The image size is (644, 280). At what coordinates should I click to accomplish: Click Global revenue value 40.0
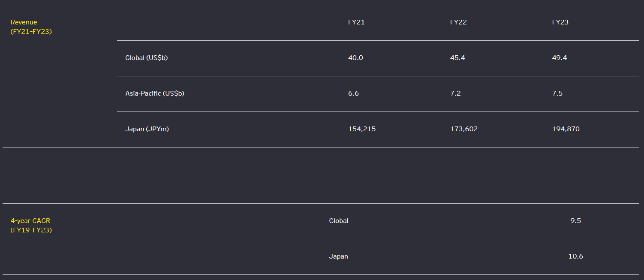coord(355,58)
